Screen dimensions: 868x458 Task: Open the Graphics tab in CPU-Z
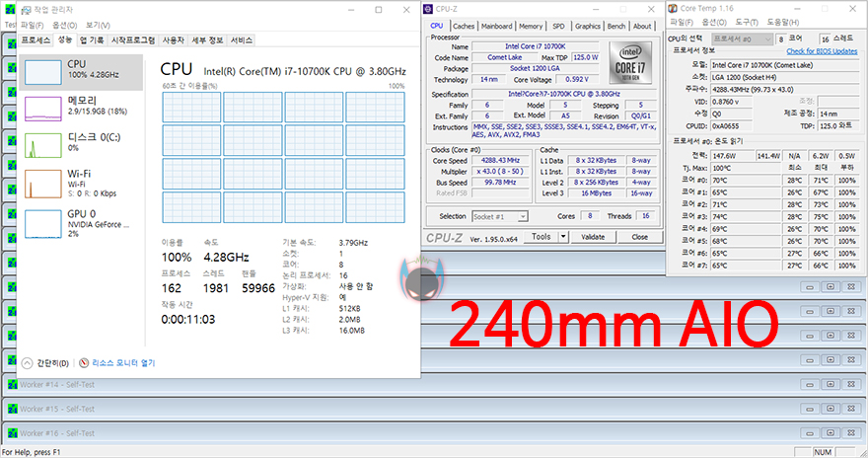(x=587, y=26)
